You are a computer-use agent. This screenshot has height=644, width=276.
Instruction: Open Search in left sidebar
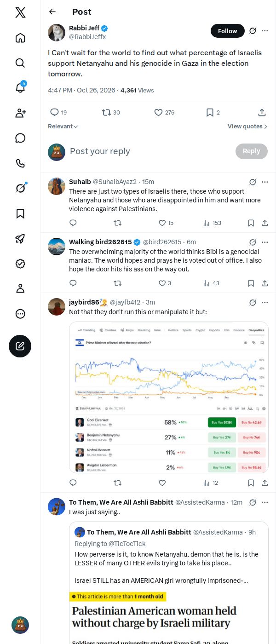(x=20, y=63)
